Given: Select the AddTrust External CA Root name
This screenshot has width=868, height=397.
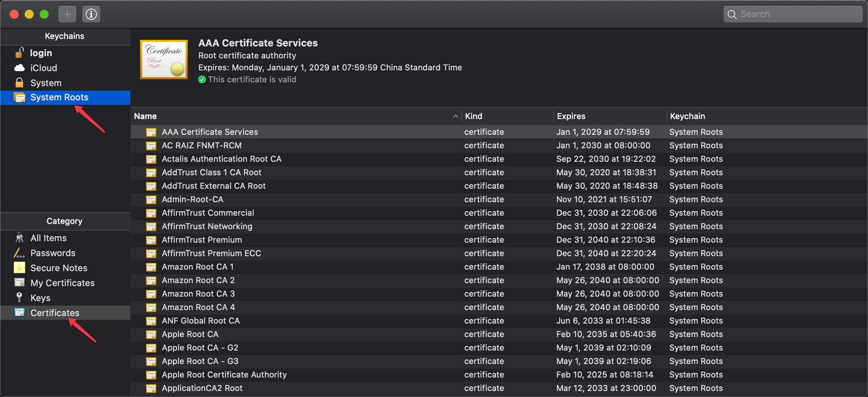Looking at the screenshot, I should (x=214, y=186).
